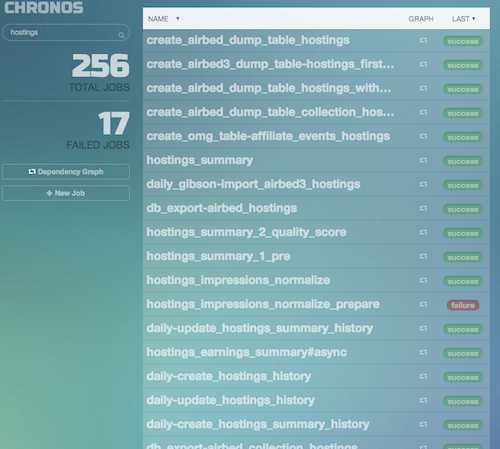The height and width of the screenshot is (449, 500).
Task: Click the failure status badge
Action: point(463,305)
